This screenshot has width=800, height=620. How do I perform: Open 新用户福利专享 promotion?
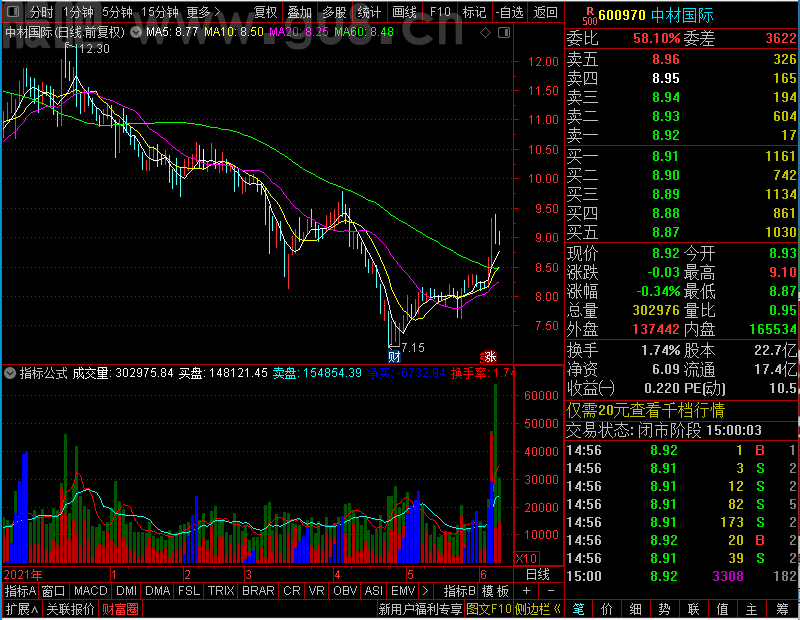point(420,609)
